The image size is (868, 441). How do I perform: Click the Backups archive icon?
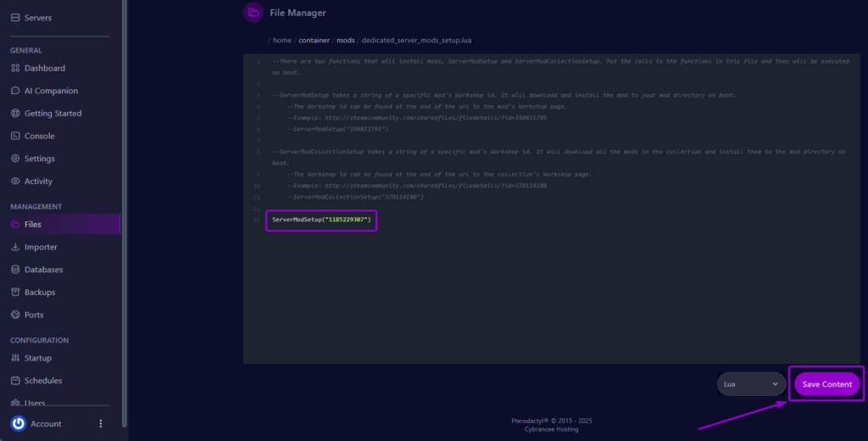click(x=15, y=292)
